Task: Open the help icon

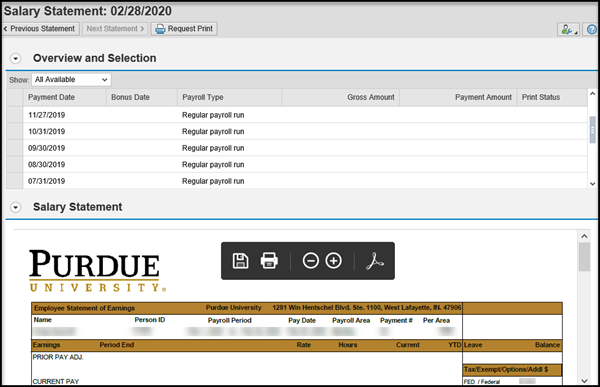Action: [592, 29]
